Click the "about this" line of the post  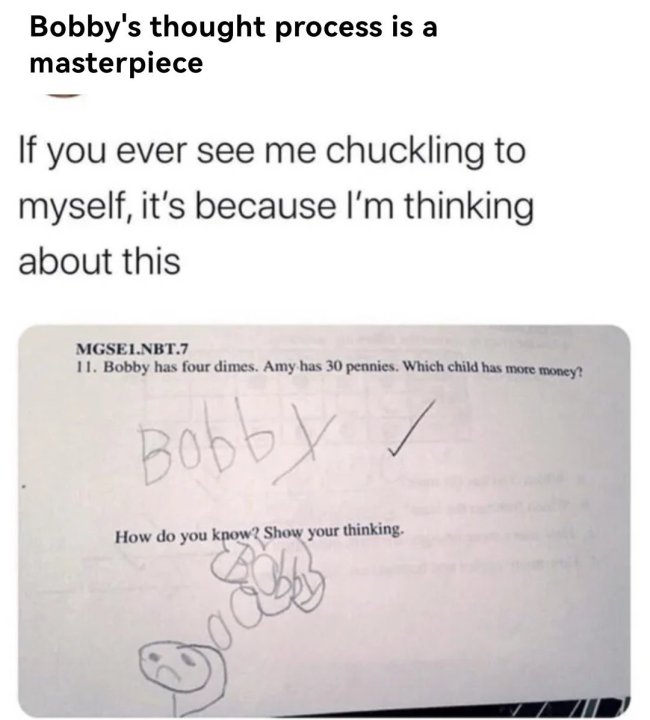(100, 260)
